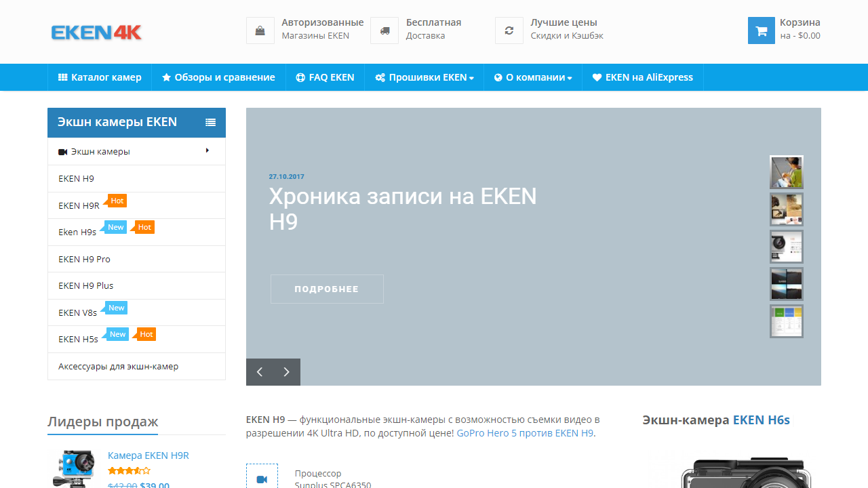Viewport: 868px width, 488px height.
Task: Click the EKEN H9R product image
Action: pos(73,469)
